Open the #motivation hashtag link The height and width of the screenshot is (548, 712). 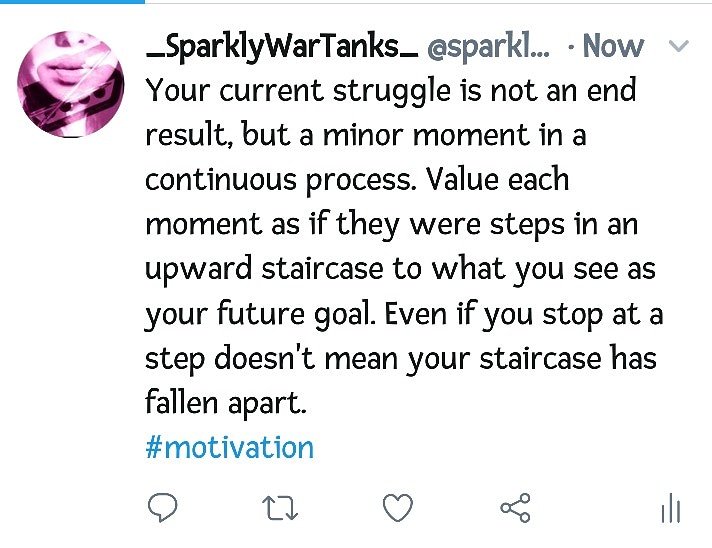(229, 447)
